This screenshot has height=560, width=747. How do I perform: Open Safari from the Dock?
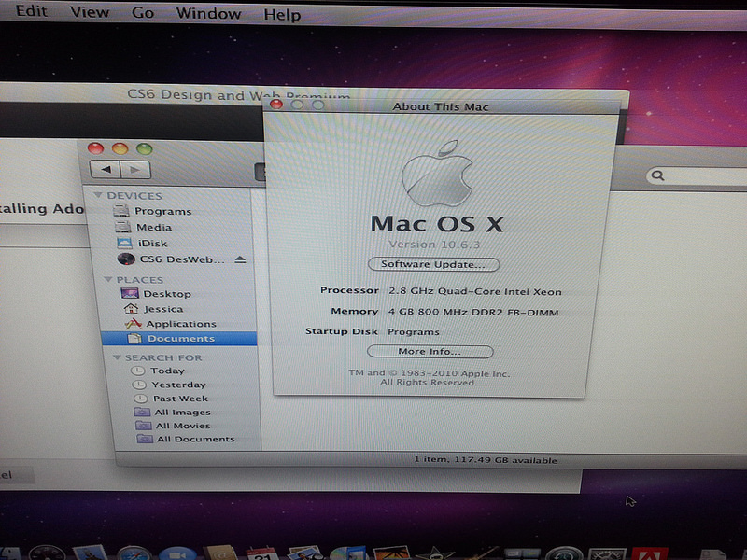point(134,553)
